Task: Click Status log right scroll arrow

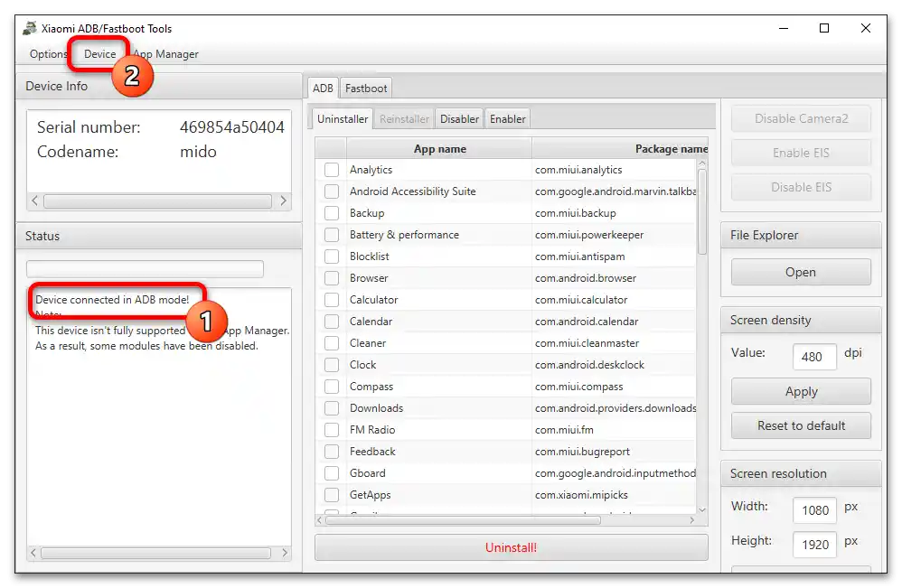Action: (284, 553)
